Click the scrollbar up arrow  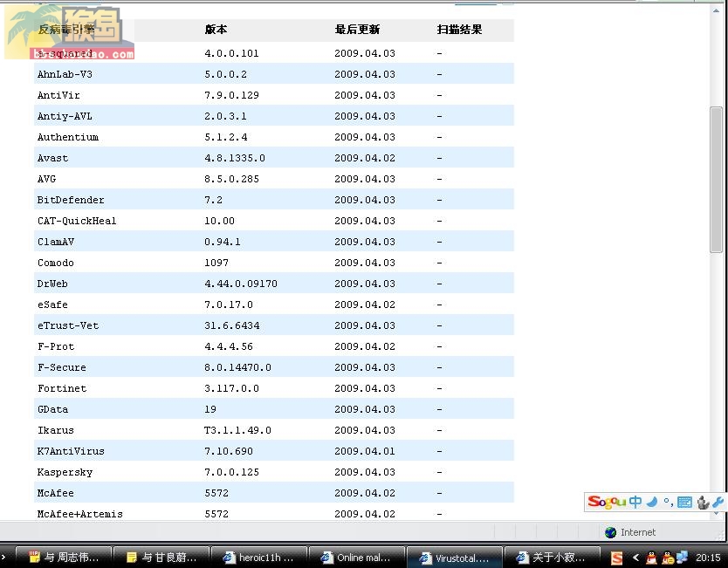pyautogui.click(x=716, y=10)
